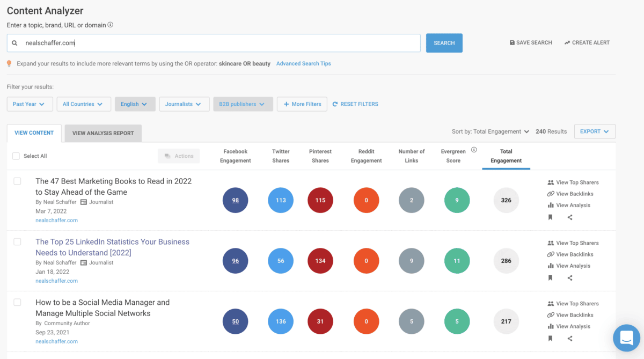Click Facebook engagement circle showing 98
Screen dimensions: 644x359
[236, 201]
